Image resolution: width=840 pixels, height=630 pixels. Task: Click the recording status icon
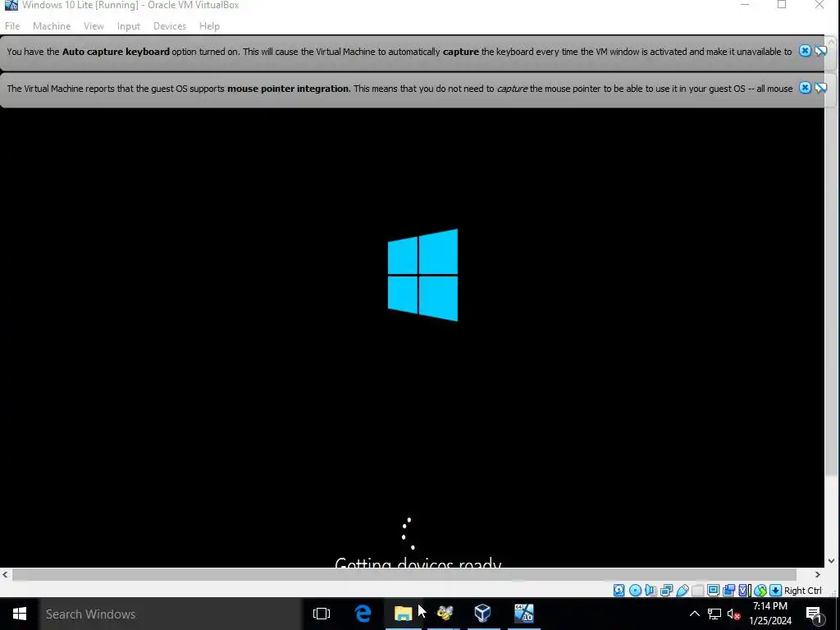tap(728, 591)
